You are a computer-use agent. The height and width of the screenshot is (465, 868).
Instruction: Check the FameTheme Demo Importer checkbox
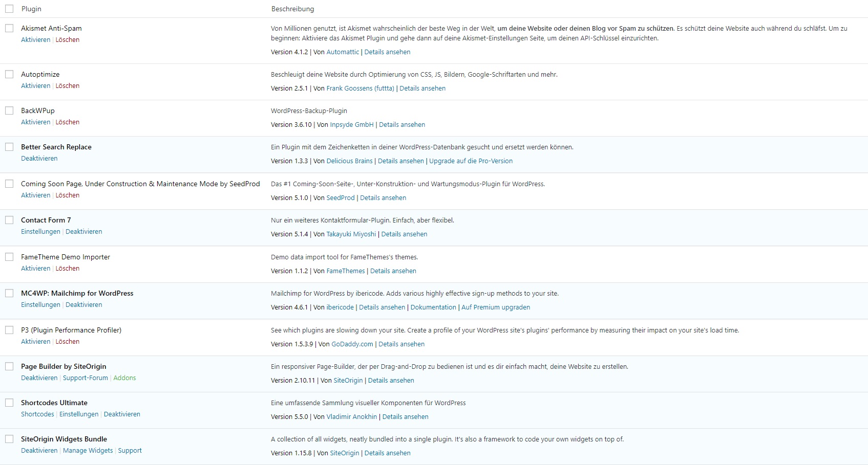click(x=9, y=257)
